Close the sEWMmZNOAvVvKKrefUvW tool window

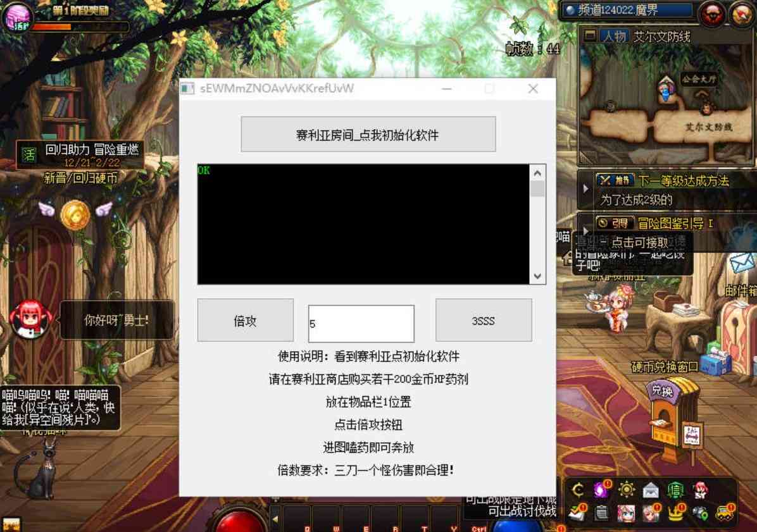pyautogui.click(x=533, y=89)
